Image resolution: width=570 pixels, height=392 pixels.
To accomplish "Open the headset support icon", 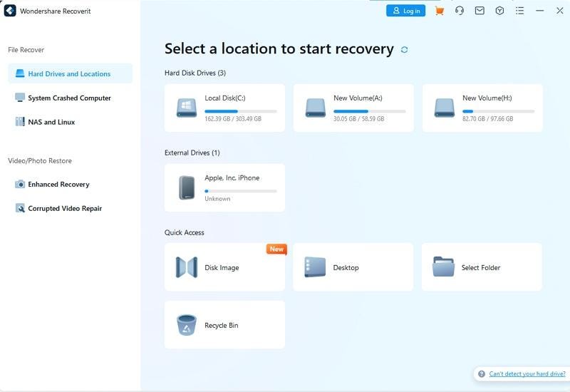I will tap(460, 11).
